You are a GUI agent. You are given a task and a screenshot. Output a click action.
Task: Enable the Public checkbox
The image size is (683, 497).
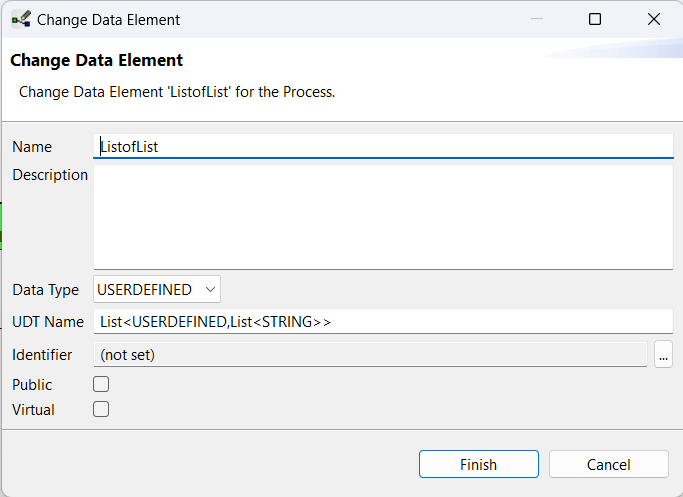[x=101, y=384]
